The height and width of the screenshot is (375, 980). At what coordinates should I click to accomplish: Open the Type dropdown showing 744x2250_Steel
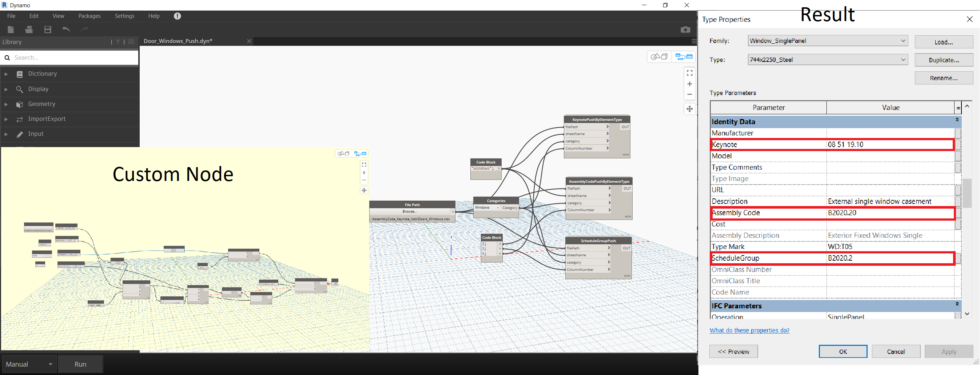click(x=828, y=59)
